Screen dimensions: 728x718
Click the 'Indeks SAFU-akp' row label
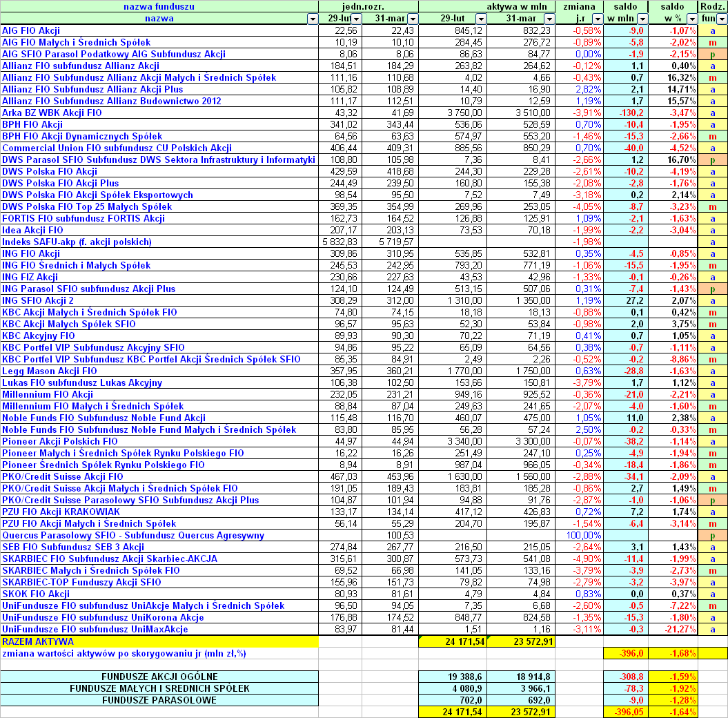point(77,242)
